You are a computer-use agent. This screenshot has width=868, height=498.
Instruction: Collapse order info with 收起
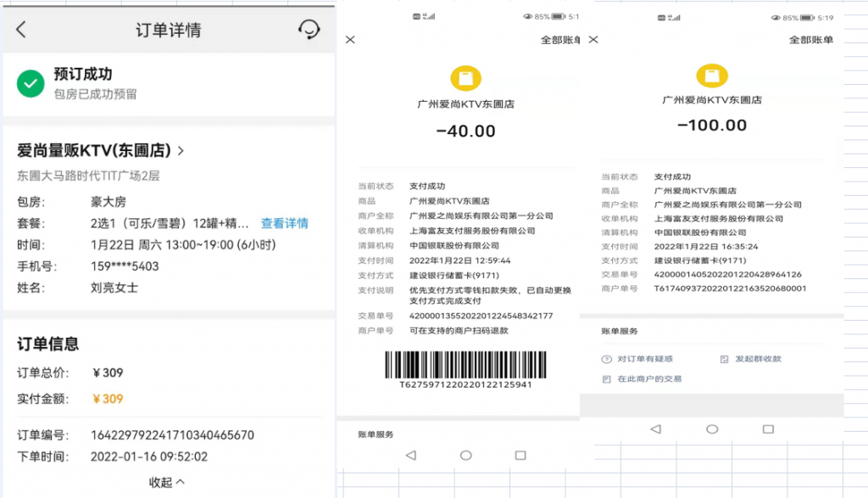tap(166, 482)
